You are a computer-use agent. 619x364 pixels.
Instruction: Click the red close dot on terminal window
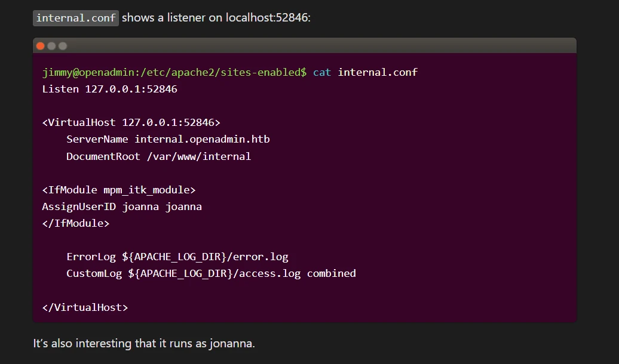pos(40,46)
